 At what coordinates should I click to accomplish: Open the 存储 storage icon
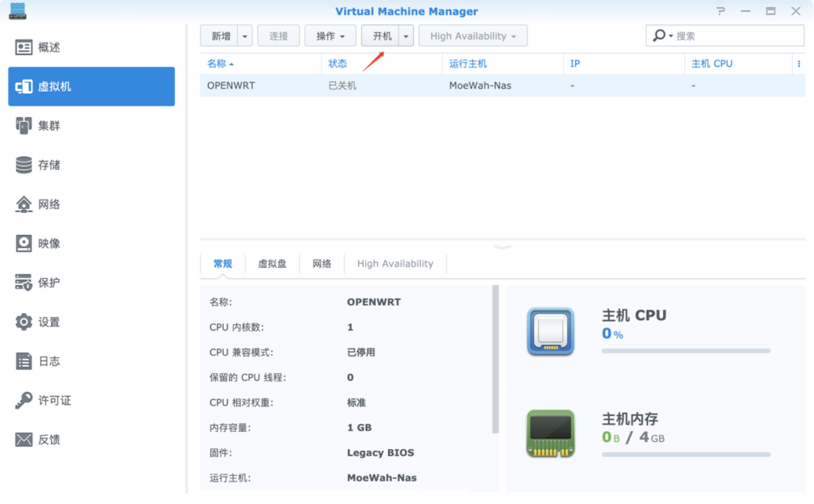tap(24, 165)
